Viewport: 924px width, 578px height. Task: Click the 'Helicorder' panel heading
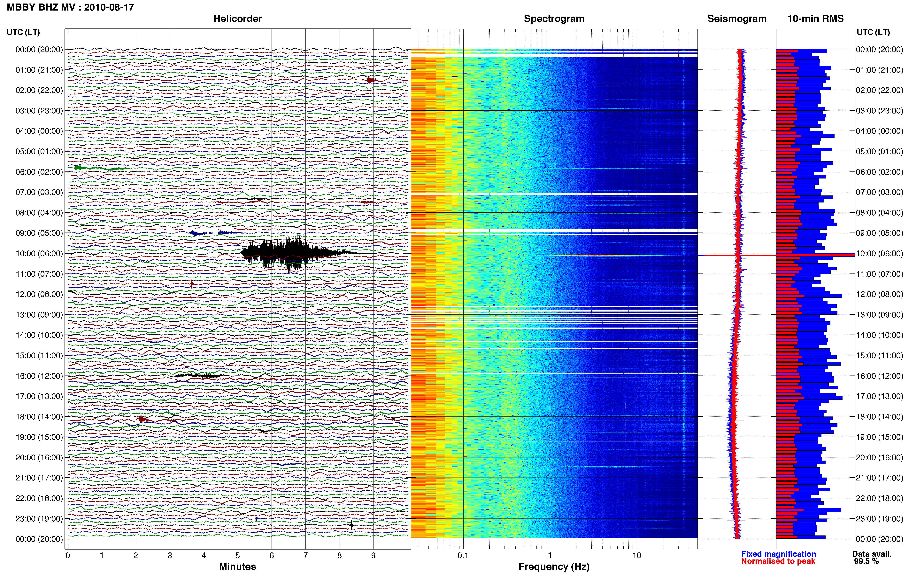tap(238, 19)
